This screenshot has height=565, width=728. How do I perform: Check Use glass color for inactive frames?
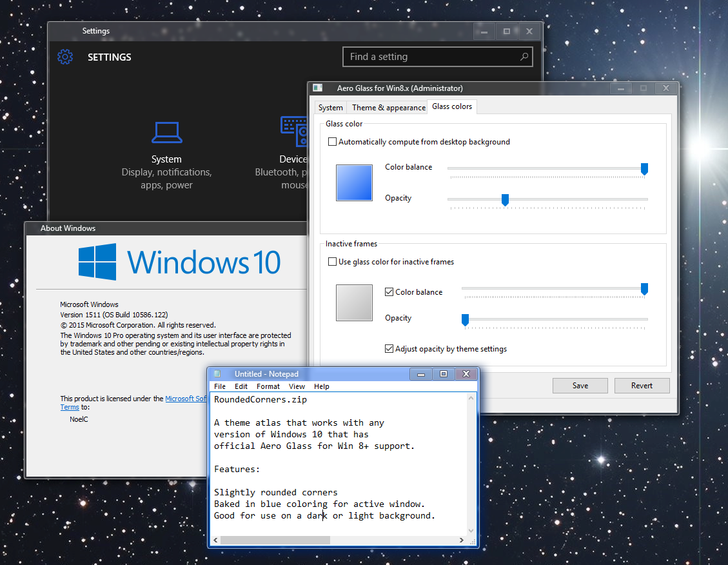coord(333,261)
